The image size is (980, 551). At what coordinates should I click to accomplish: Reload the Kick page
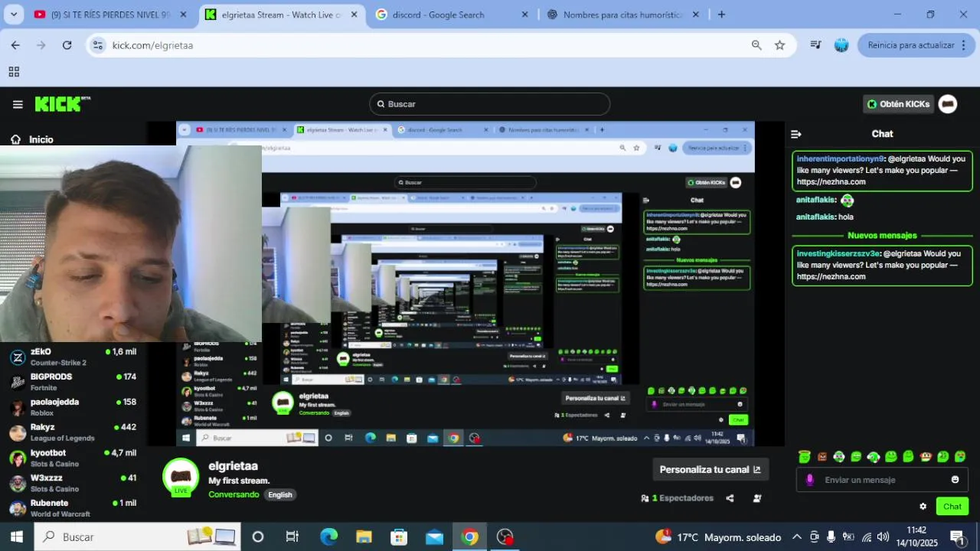coord(67,45)
